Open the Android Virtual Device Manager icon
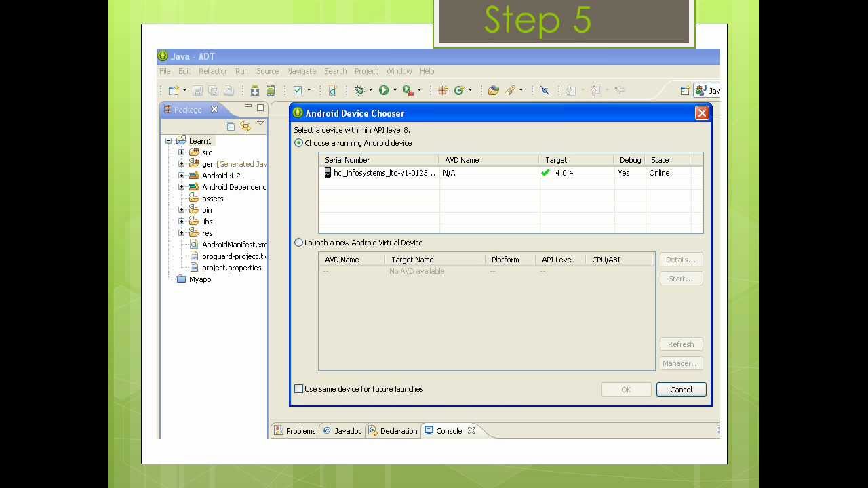 (270, 90)
